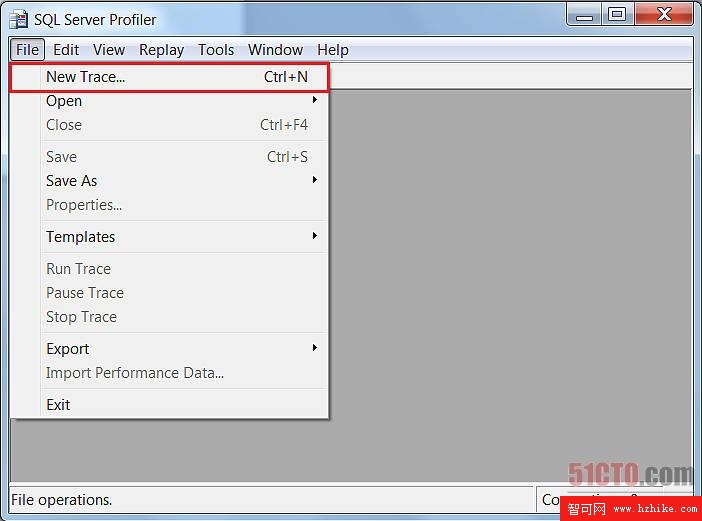This screenshot has width=702, height=521.
Task: Expand the Save As submenu
Action: click(x=169, y=181)
